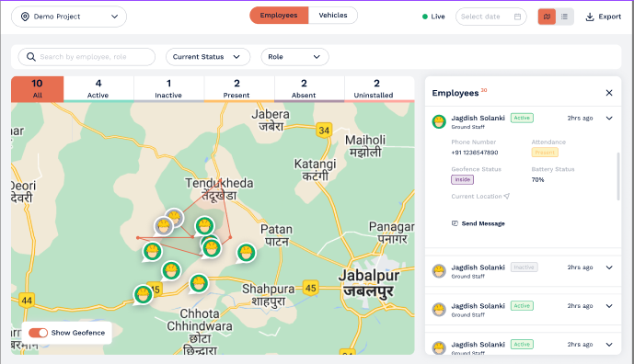Switch to list view icon
634x364 pixels.
[x=565, y=17]
